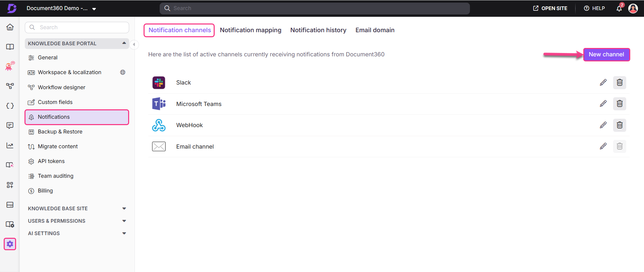Delete the WebHook channel
The width and height of the screenshot is (644, 272).
coord(620,125)
